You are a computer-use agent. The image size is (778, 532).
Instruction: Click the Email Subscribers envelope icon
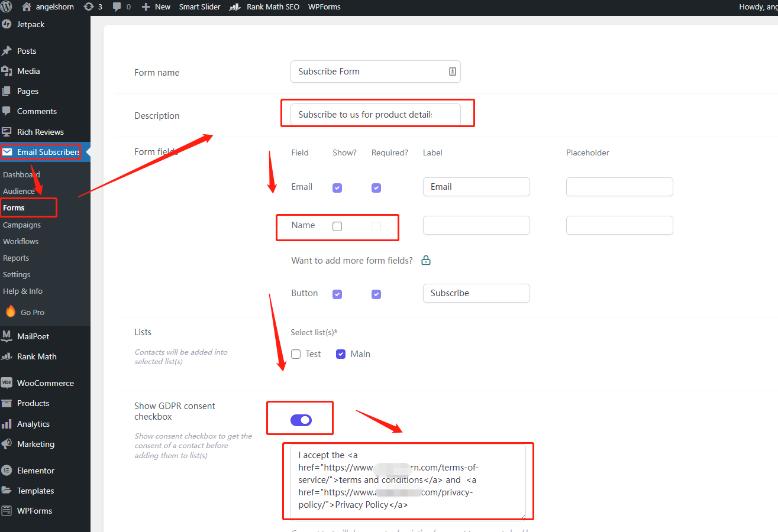click(x=7, y=152)
